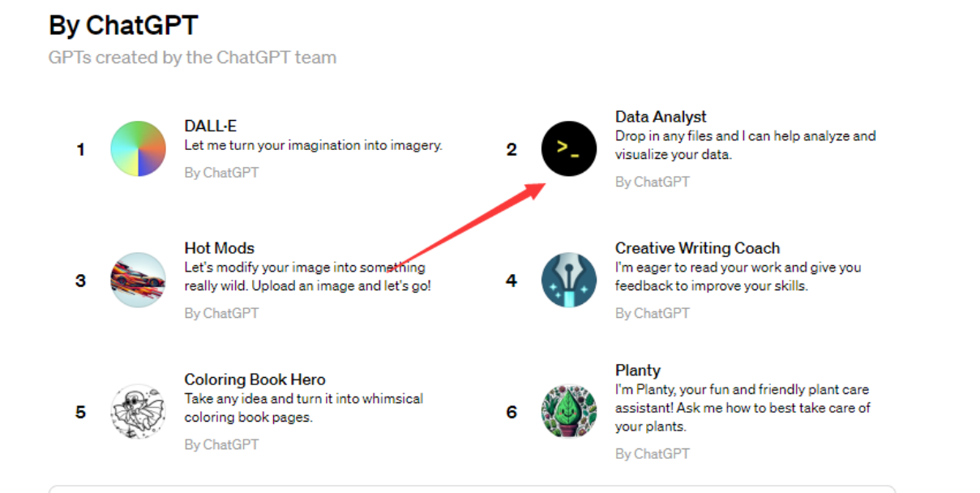Select the Hot Mods title
This screenshot has width=980, height=493.
tap(219, 248)
